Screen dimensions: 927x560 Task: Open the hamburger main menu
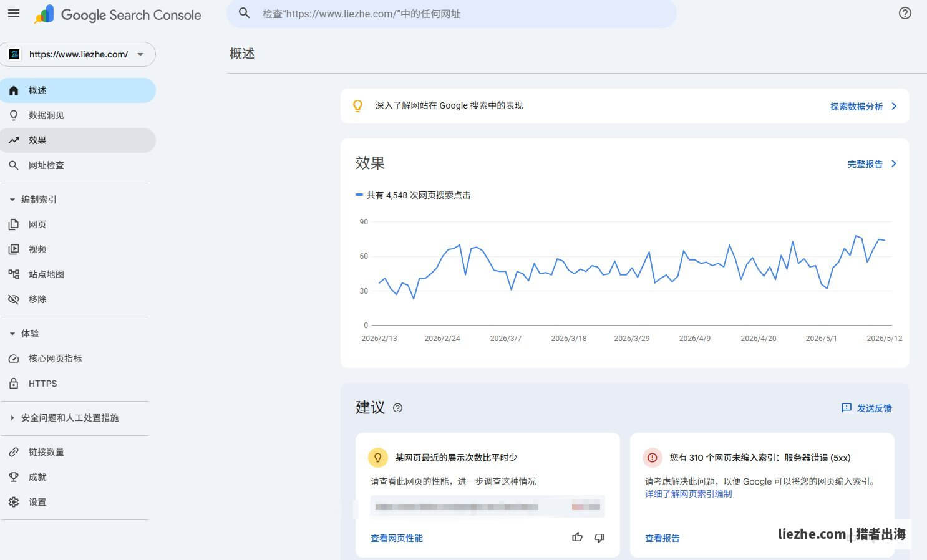tap(14, 13)
